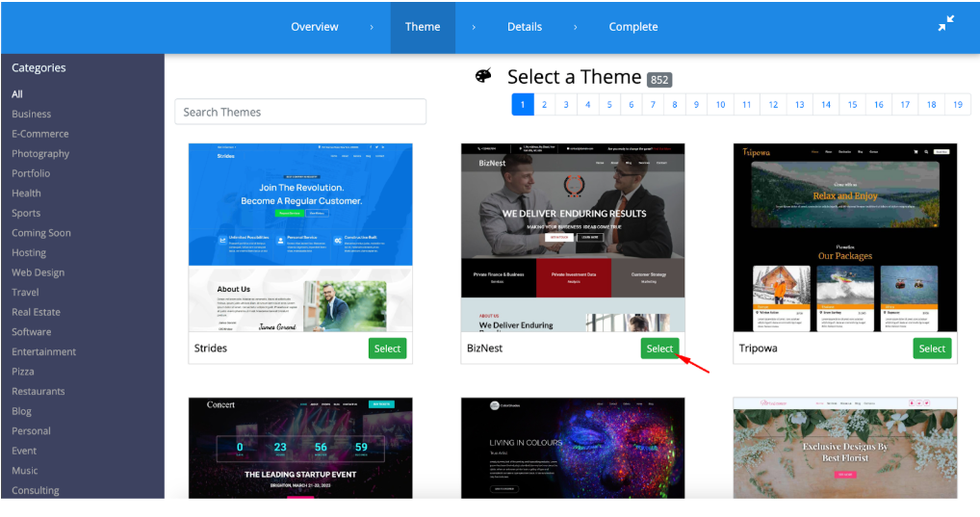Click the Search Themes input field

click(x=300, y=112)
